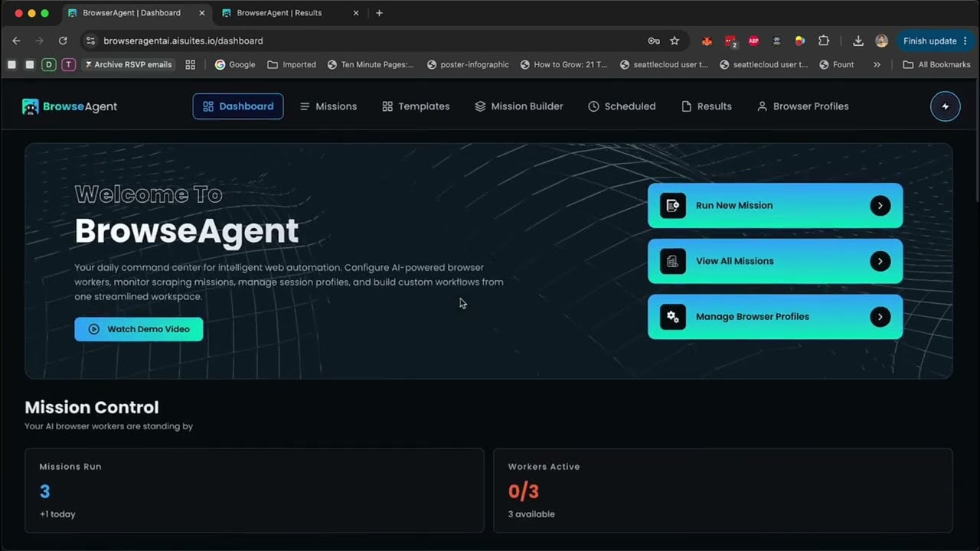Click the Manage Browser Profiles button

(776, 317)
